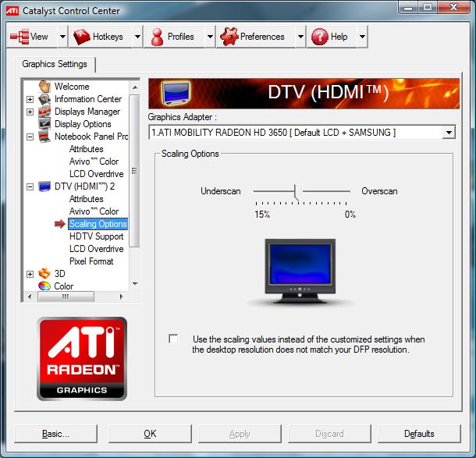Open the Help dropdown arrow
The width and height of the screenshot is (476, 458).
click(x=362, y=37)
